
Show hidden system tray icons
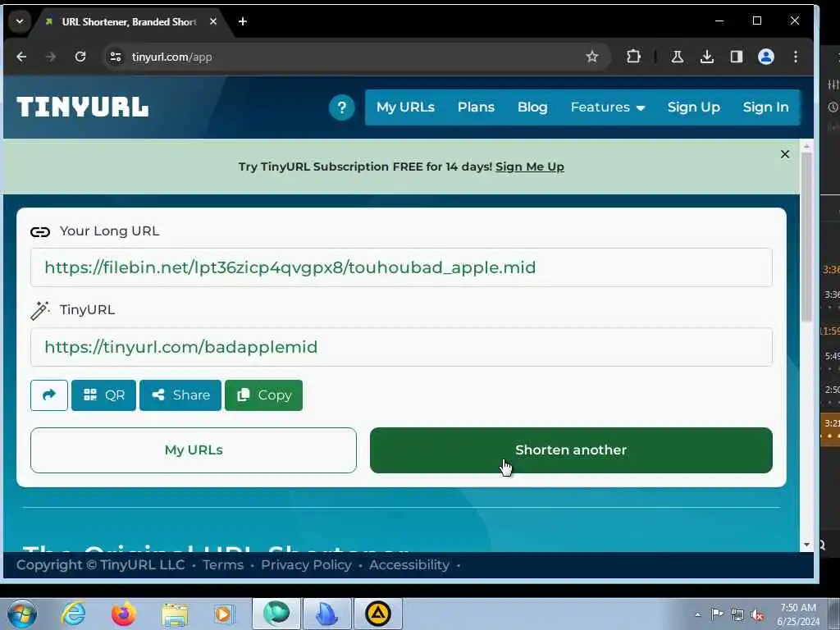point(697,614)
